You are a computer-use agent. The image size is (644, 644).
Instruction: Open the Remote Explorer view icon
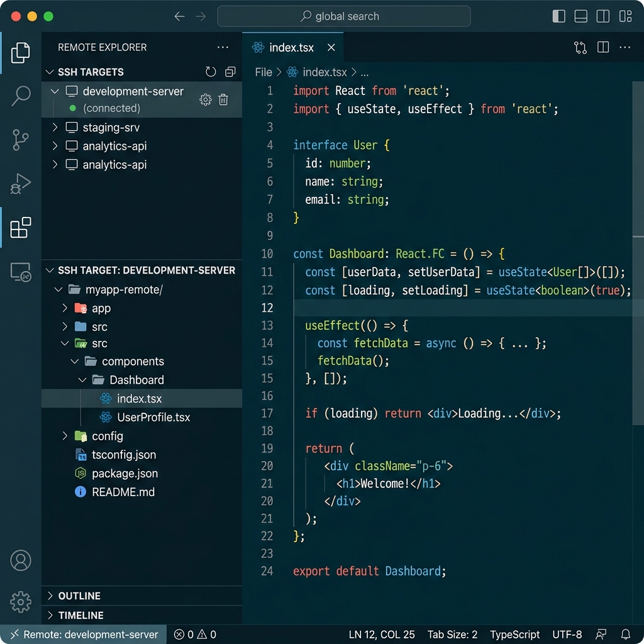pos(20,272)
